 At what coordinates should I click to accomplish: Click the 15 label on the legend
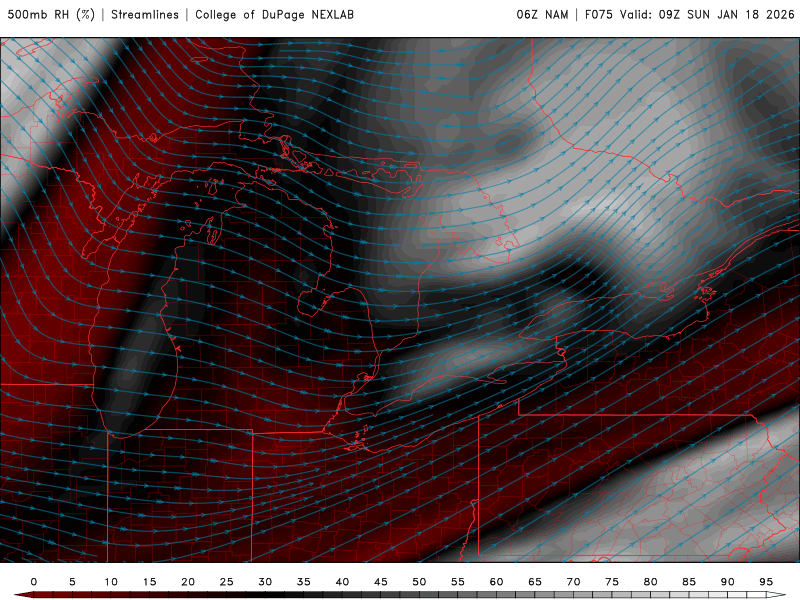click(x=149, y=582)
